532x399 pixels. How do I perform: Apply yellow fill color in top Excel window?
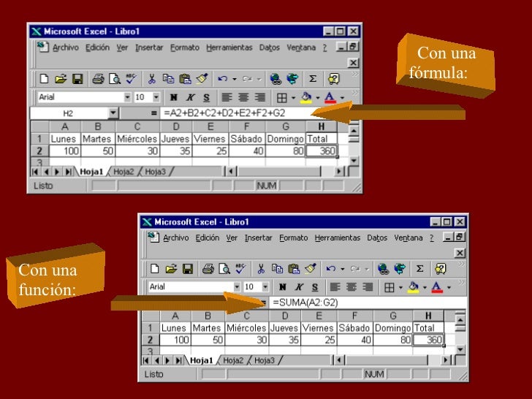click(306, 98)
